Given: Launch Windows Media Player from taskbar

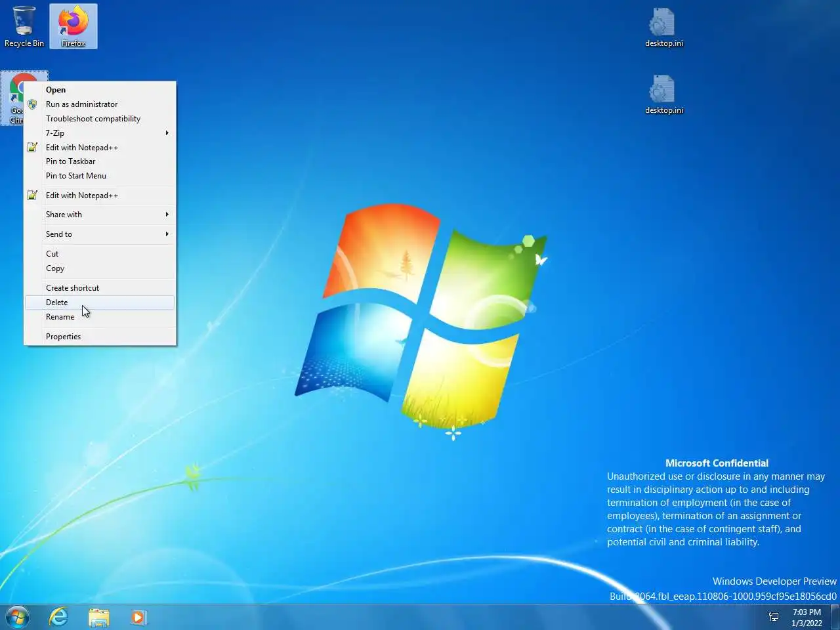Looking at the screenshot, I should click(138, 617).
